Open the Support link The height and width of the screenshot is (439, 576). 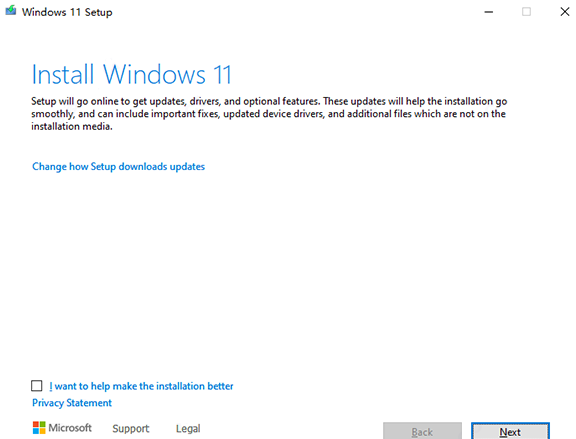[130, 428]
